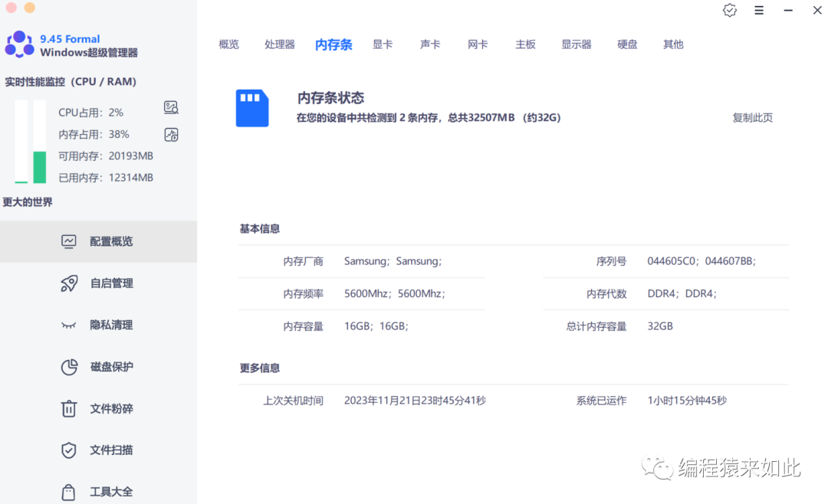
Task: Click the 复制此页 link
Action: pyautogui.click(x=753, y=118)
